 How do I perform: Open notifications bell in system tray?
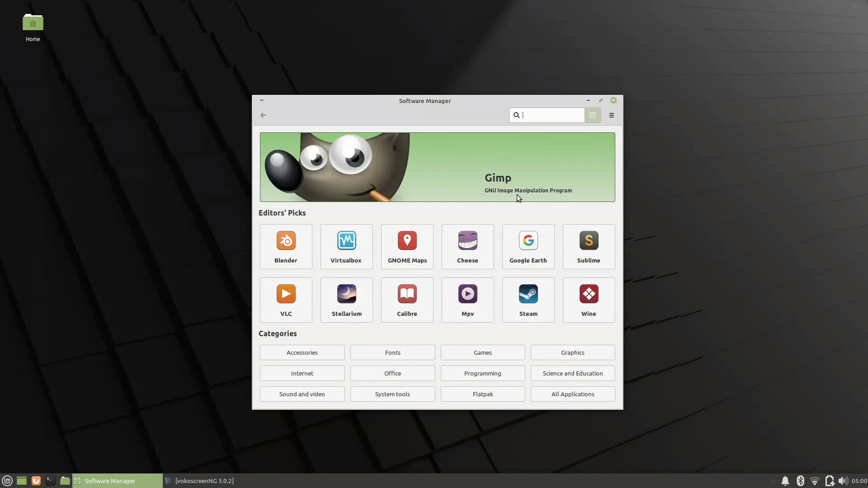785,481
